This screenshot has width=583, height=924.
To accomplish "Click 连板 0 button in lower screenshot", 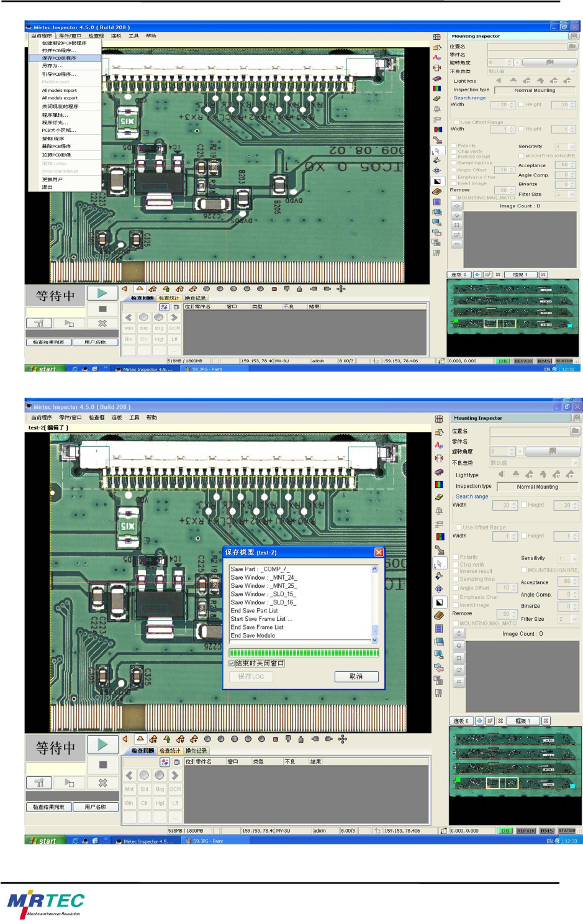I will 460,721.
